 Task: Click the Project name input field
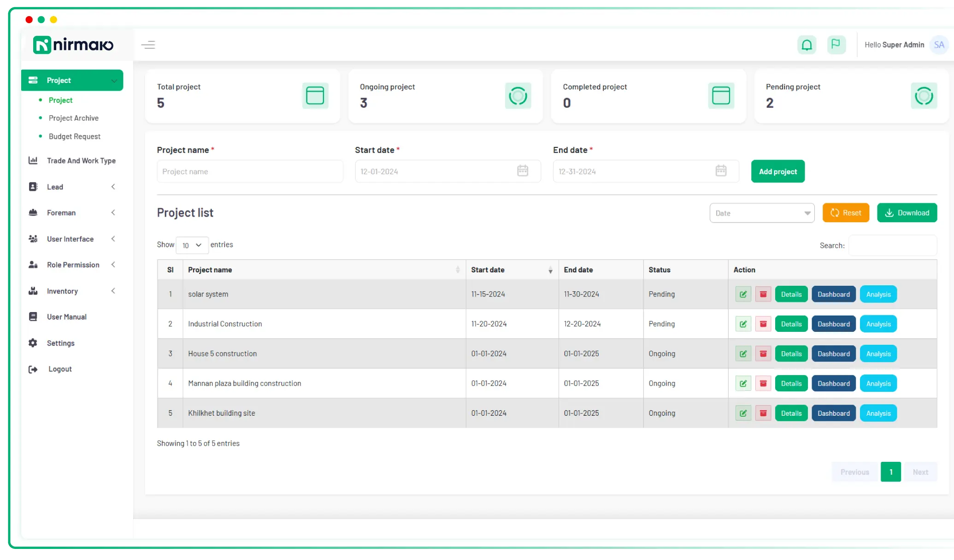pyautogui.click(x=250, y=171)
